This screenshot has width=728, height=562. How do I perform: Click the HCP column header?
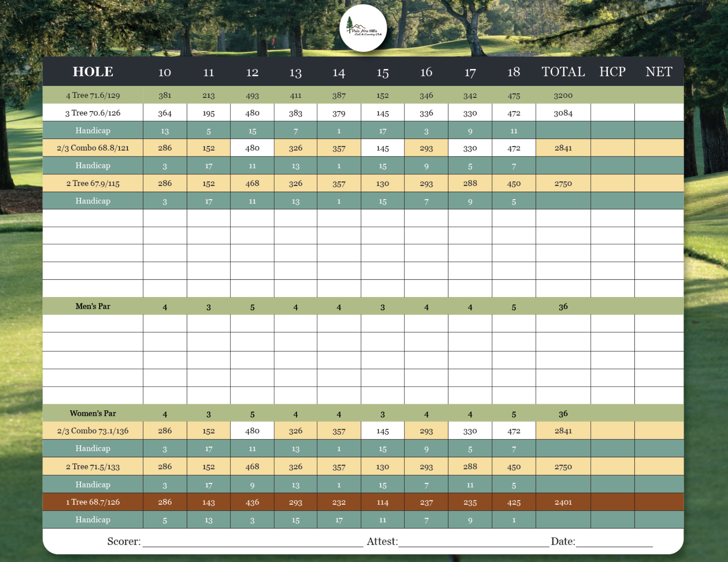click(x=613, y=72)
